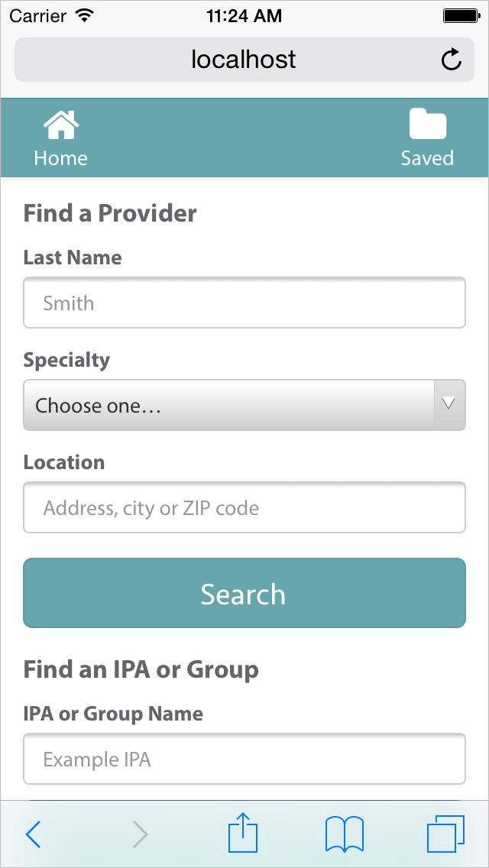The height and width of the screenshot is (868, 489).
Task: Show open tabs with the tabs icon
Action: coord(447,833)
